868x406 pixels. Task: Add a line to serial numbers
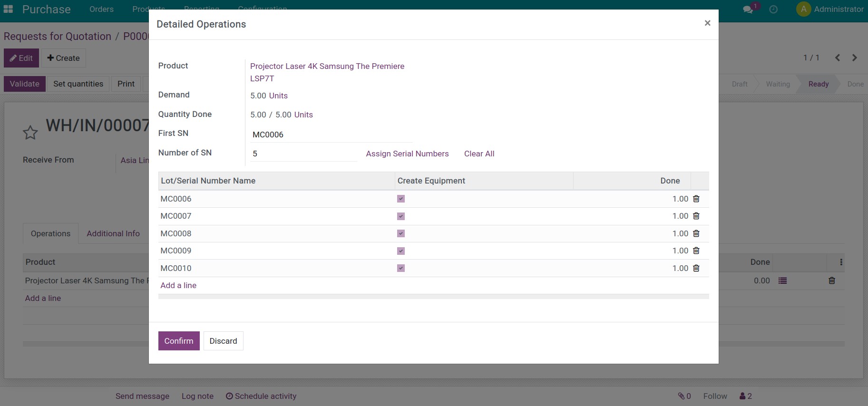178,285
